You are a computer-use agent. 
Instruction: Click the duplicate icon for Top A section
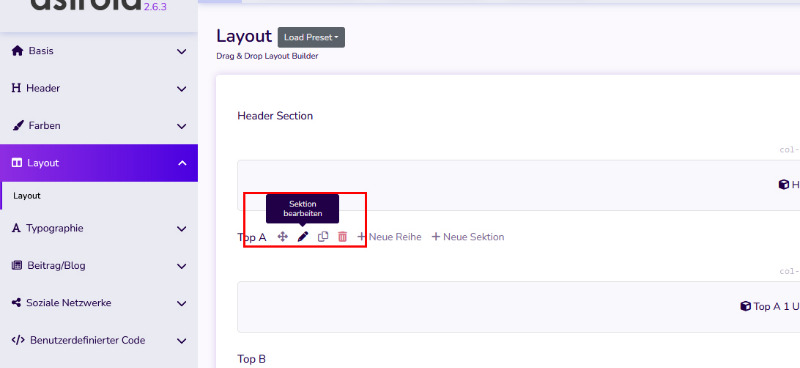323,237
